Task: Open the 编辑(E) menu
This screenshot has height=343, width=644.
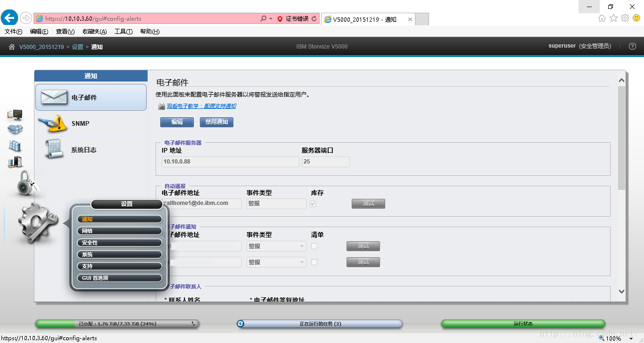Action: [x=39, y=32]
